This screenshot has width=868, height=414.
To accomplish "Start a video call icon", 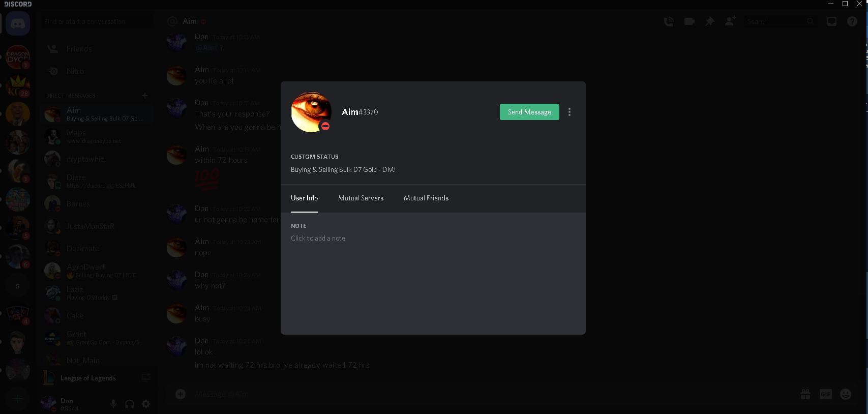I will (x=690, y=21).
